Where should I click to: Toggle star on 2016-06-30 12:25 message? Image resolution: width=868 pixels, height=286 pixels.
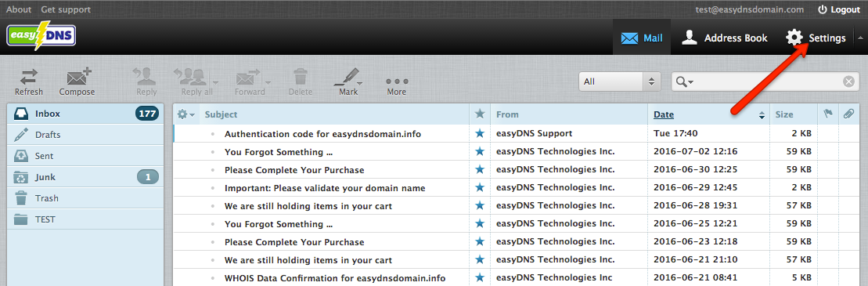tap(480, 169)
